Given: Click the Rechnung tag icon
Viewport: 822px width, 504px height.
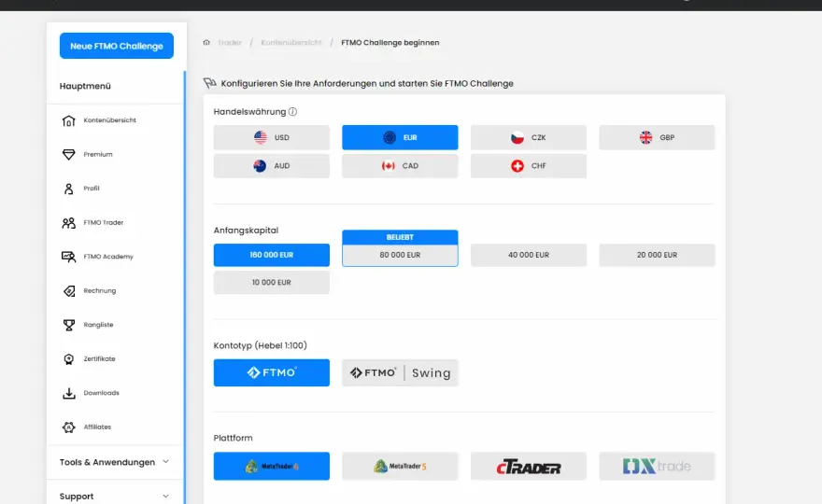Looking at the screenshot, I should (x=69, y=291).
